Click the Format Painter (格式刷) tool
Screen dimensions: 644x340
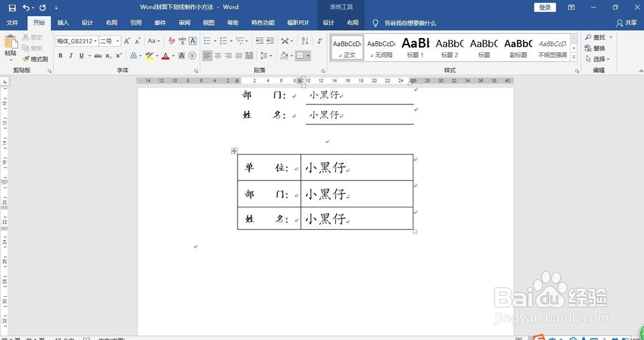pyautogui.click(x=35, y=59)
